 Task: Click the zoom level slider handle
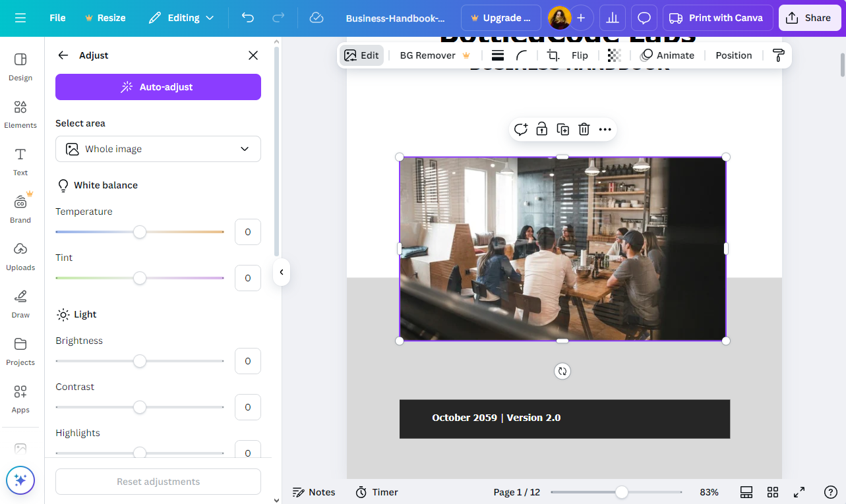click(x=622, y=492)
